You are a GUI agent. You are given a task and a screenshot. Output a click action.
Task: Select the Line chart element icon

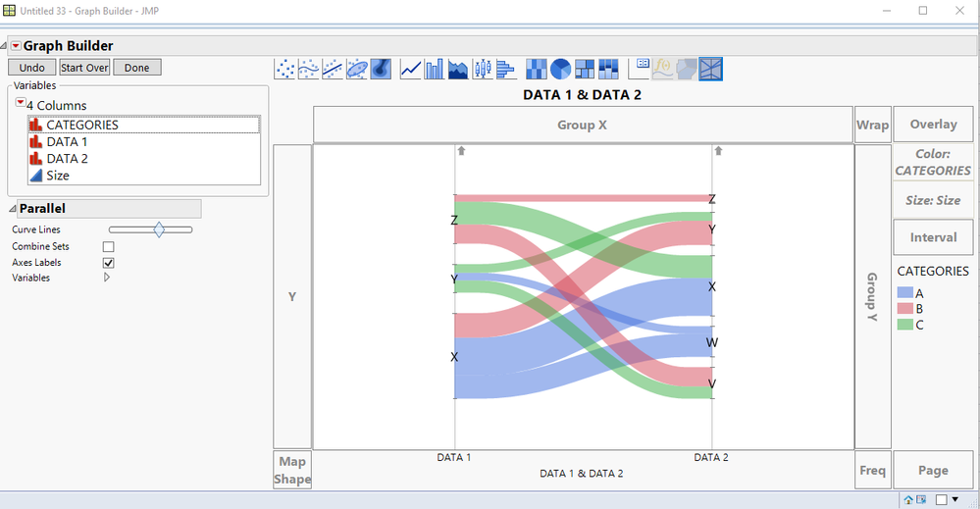tap(411, 69)
